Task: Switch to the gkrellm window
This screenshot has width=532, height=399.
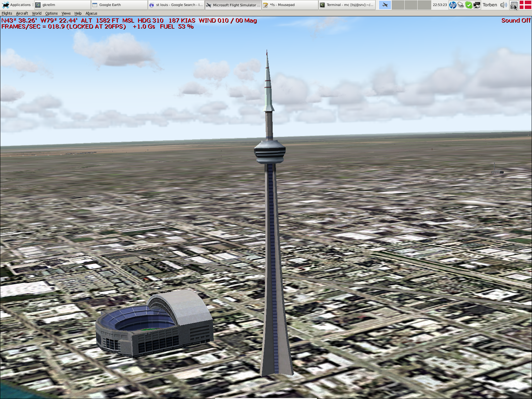Action: [x=62, y=5]
